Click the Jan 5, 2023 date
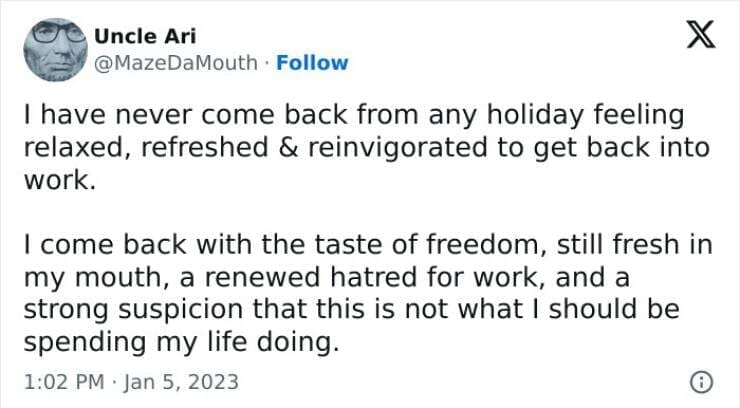The width and height of the screenshot is (740, 408). pos(183,382)
